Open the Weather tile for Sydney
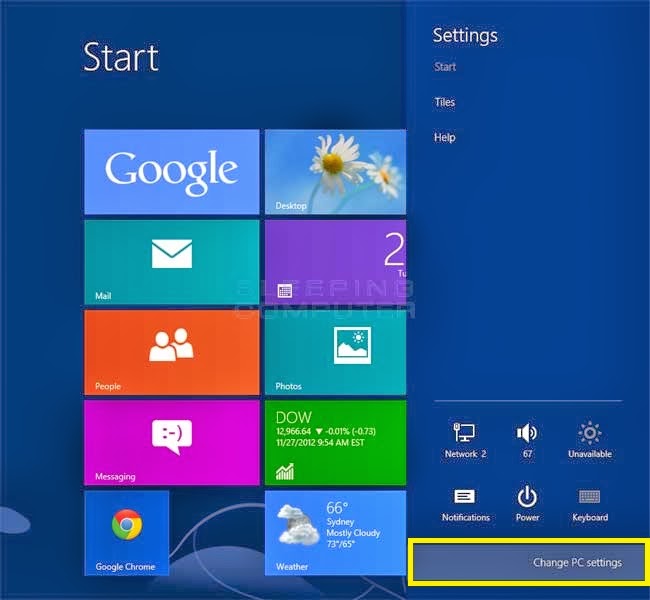This screenshot has height=600, width=650. coord(335,533)
